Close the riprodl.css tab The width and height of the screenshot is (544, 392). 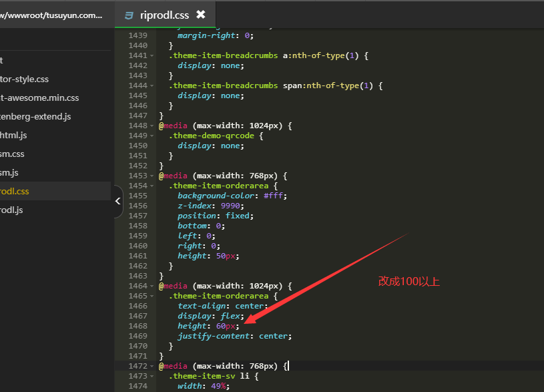(x=200, y=15)
